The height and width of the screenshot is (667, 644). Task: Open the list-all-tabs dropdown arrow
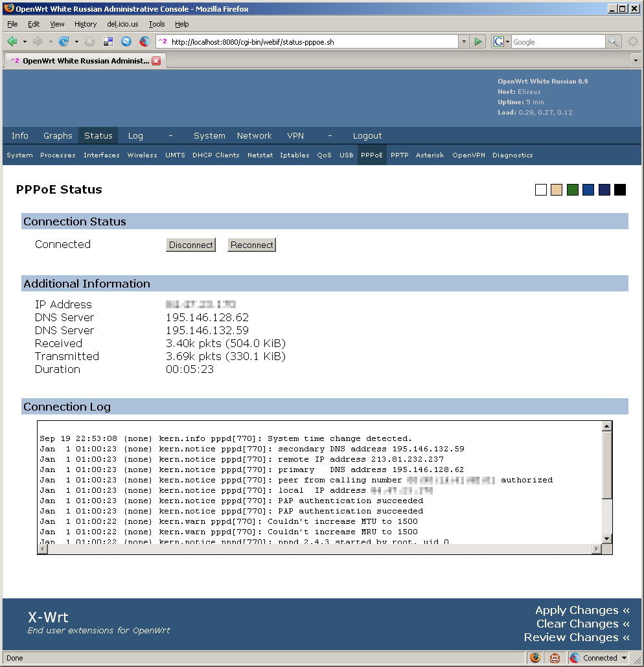[636, 61]
